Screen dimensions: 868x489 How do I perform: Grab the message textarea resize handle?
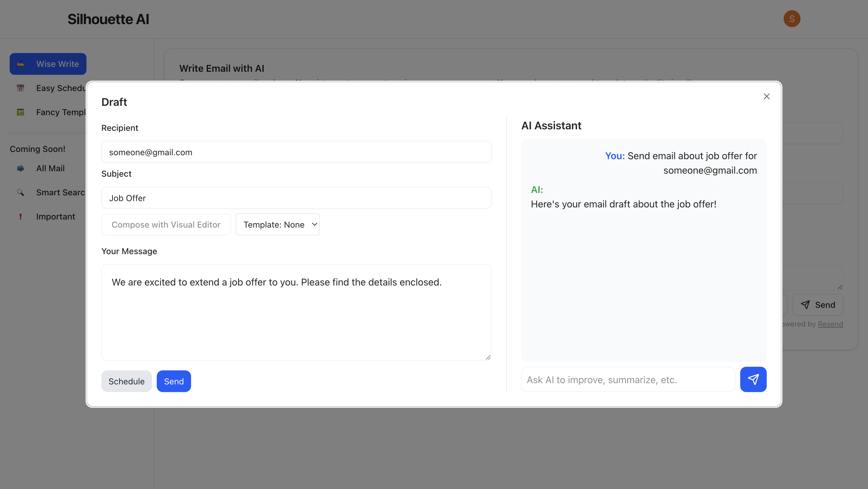tap(488, 357)
